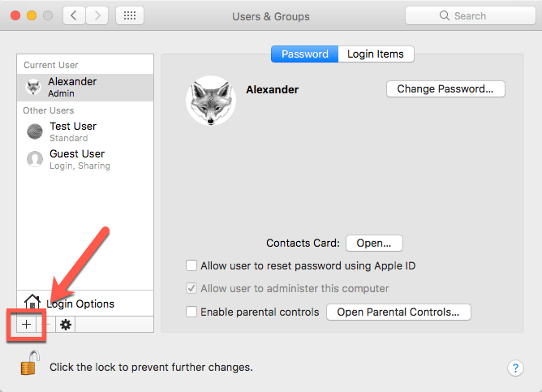Image resolution: width=542 pixels, height=392 pixels.
Task: Click the minus button to remove user
Action: coord(45,324)
